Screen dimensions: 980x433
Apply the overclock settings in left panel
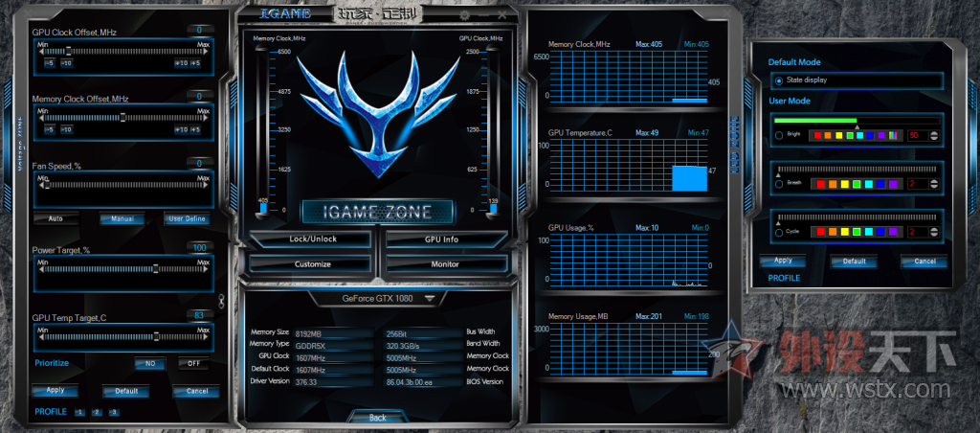pyautogui.click(x=56, y=391)
